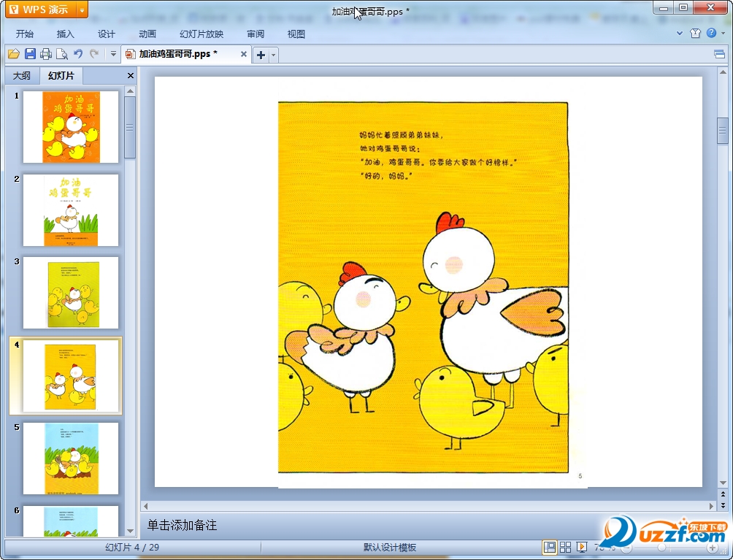Toggle task pane icon at right of tab bar
733x560 pixels.
719,55
